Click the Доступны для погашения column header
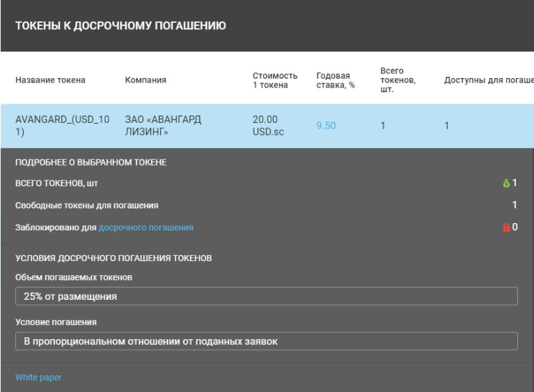The image size is (534, 392). coord(489,80)
